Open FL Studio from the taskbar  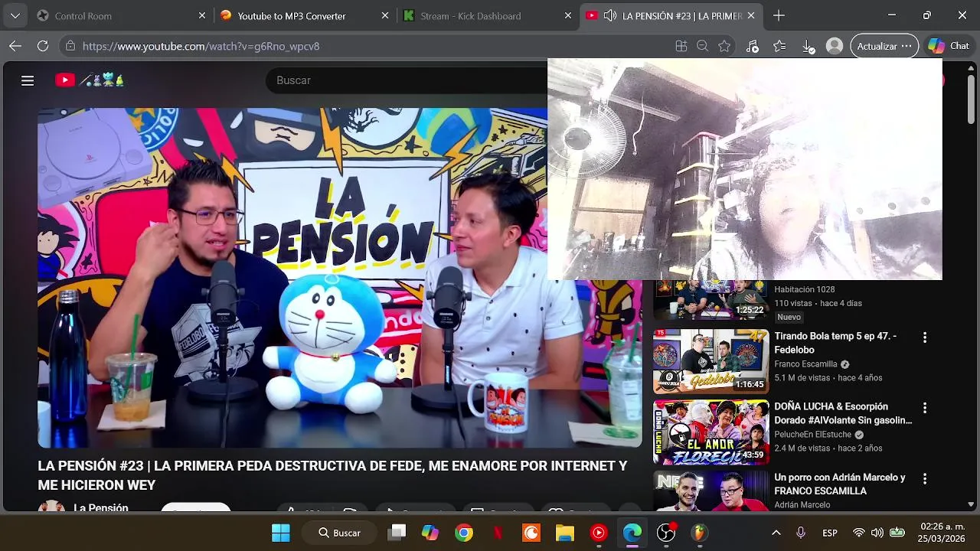[x=700, y=533]
